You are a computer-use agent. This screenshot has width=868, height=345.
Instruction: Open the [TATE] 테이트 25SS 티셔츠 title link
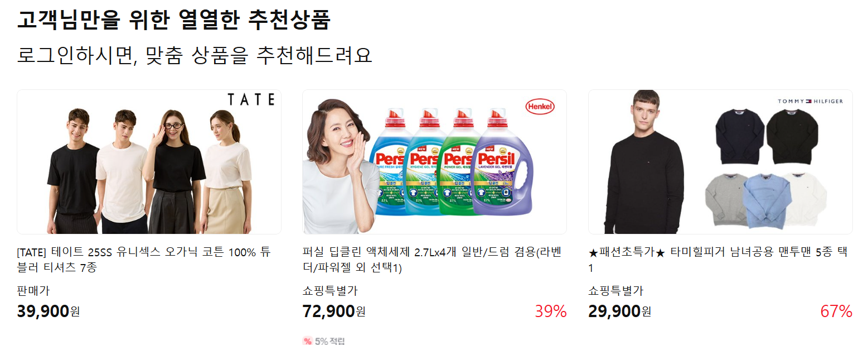click(x=144, y=260)
